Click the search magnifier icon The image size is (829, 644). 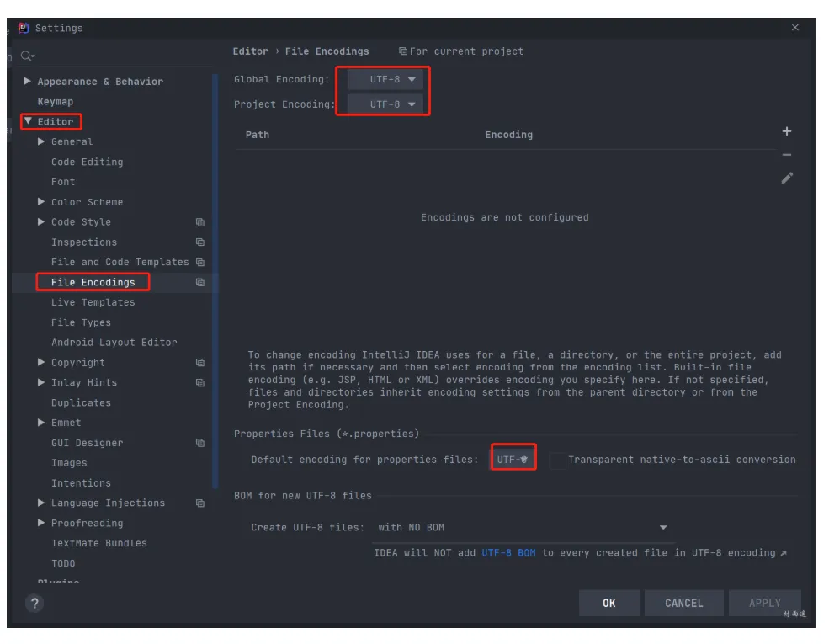tap(27, 56)
